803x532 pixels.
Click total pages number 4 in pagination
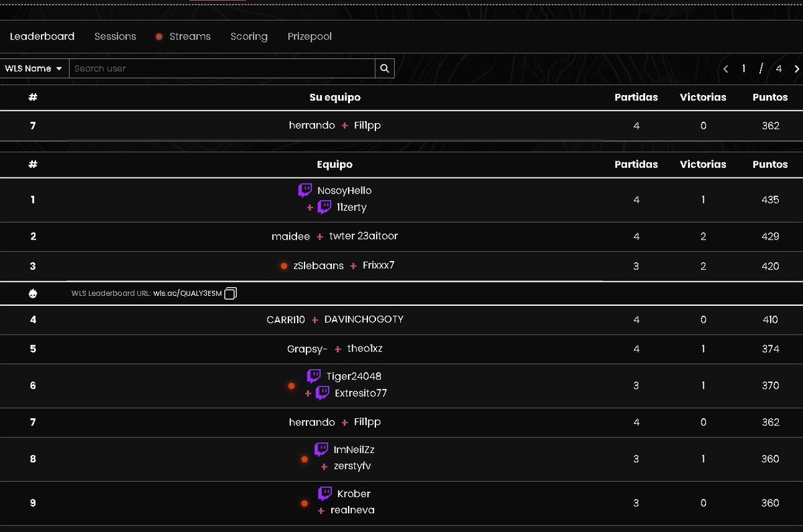pos(779,69)
